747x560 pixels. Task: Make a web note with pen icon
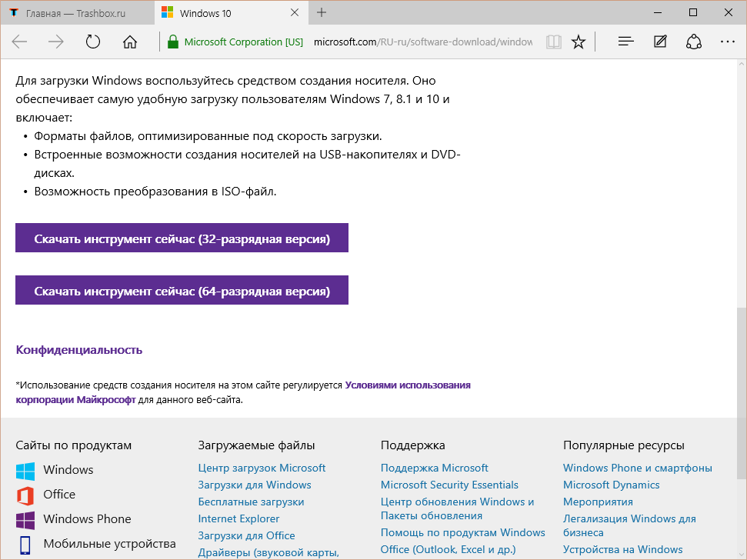click(x=660, y=42)
